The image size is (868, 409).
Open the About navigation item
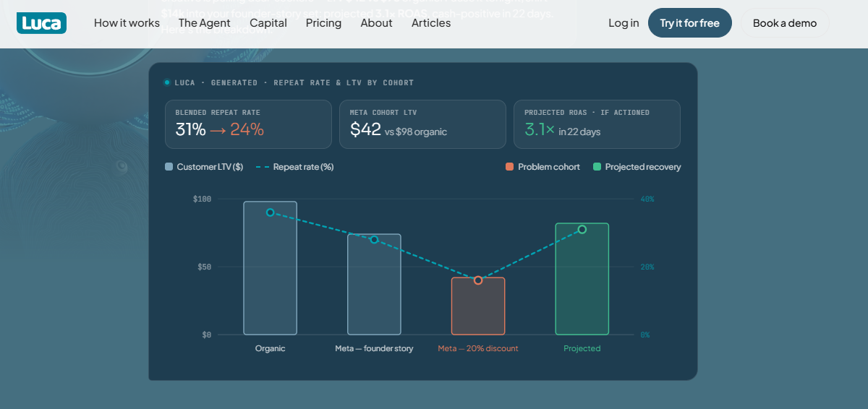tap(376, 23)
